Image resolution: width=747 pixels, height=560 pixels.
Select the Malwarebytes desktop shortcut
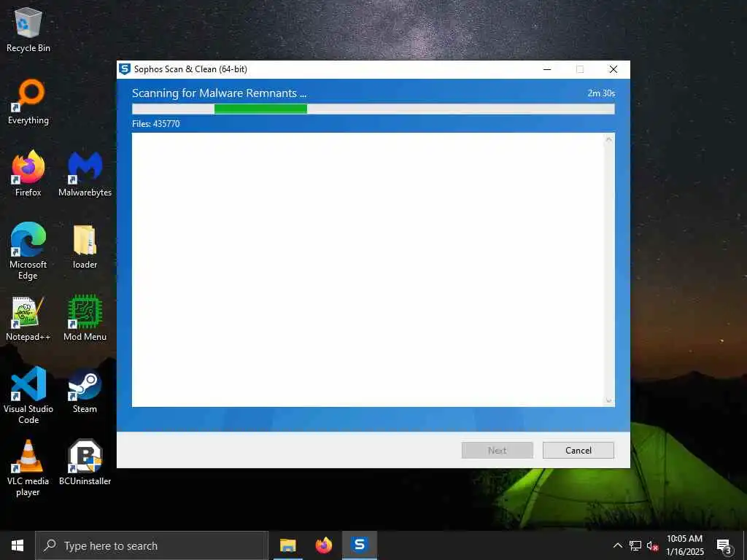(x=85, y=174)
